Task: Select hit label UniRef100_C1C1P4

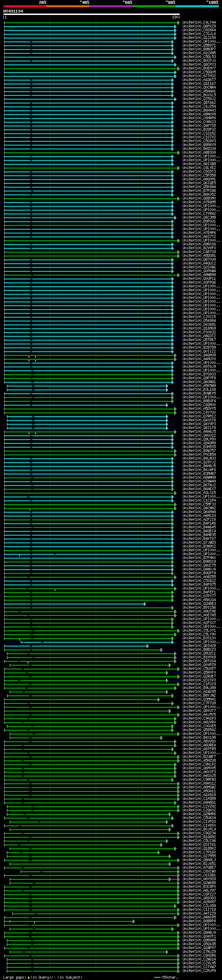Action: point(199,500)
